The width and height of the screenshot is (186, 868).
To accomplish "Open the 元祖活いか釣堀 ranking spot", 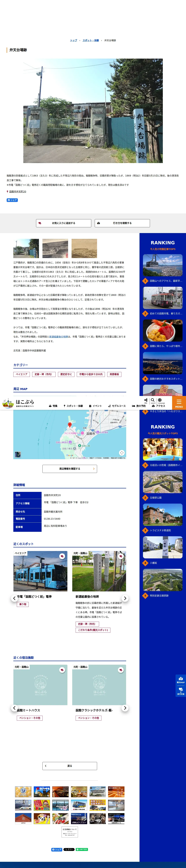I will pos(163,453).
